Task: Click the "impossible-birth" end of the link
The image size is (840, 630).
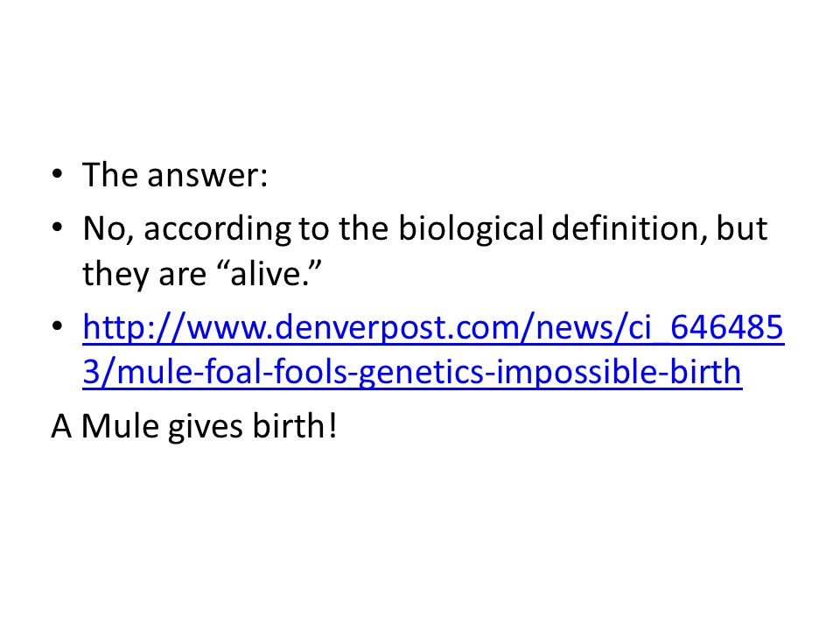Action: click(x=619, y=372)
